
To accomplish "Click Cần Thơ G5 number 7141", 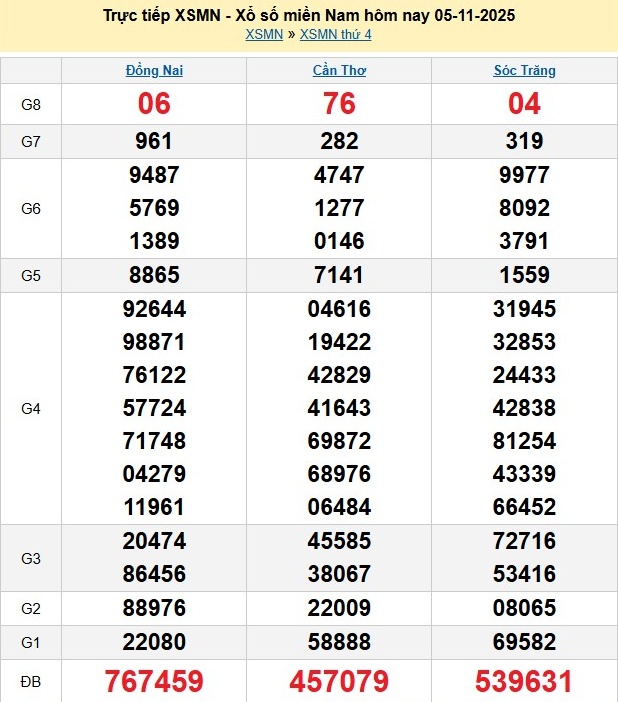I will [339, 275].
